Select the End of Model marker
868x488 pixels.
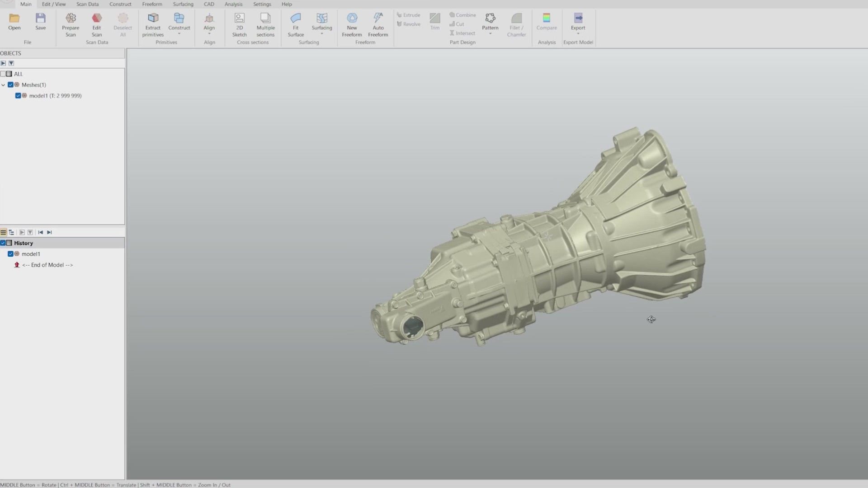47,265
